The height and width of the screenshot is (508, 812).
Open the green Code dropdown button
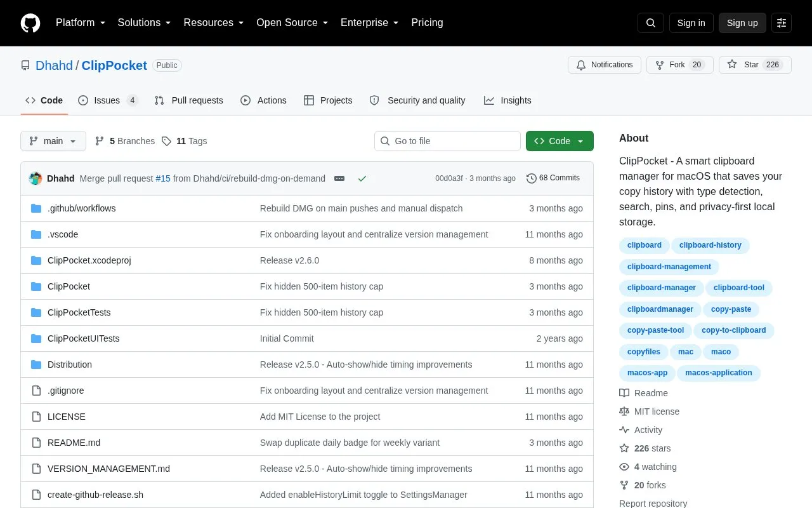(x=560, y=141)
